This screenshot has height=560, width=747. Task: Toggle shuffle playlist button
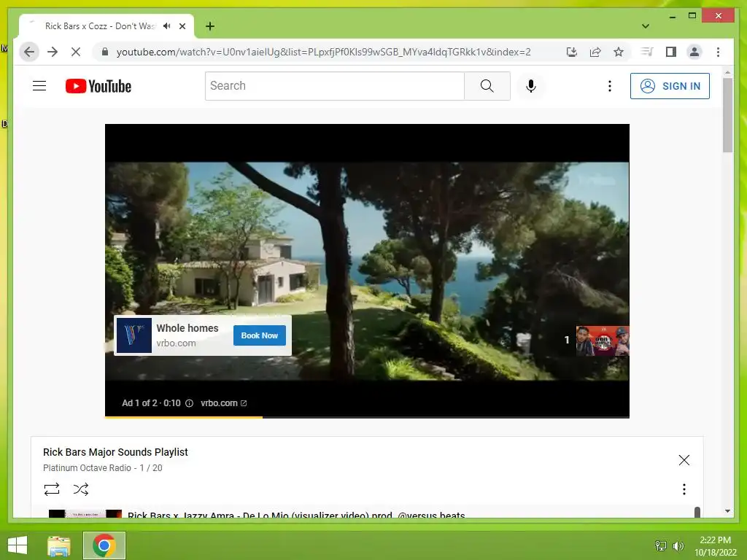(80, 489)
